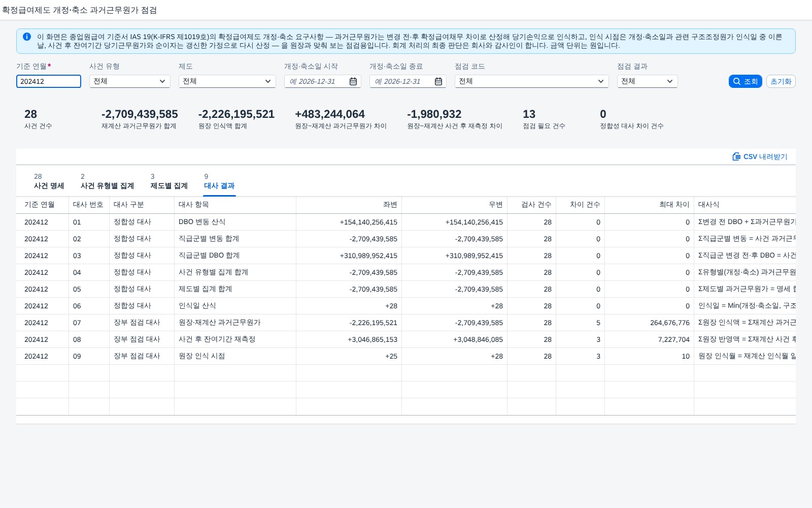Click the +483,244,064 summary figure
The height and width of the screenshot is (508, 812).
pos(330,114)
